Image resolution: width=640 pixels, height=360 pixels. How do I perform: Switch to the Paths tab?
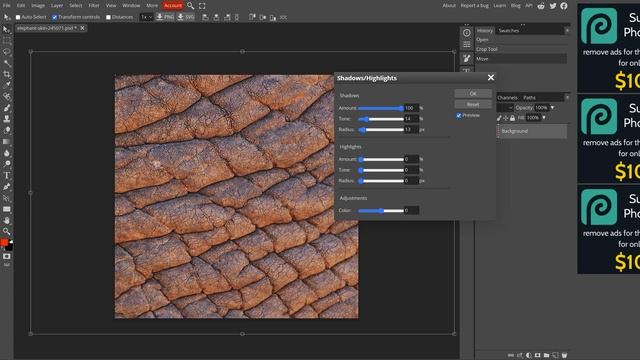[x=529, y=98]
